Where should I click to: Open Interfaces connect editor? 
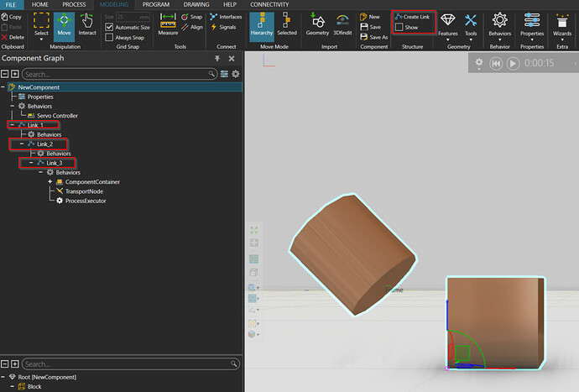click(226, 17)
